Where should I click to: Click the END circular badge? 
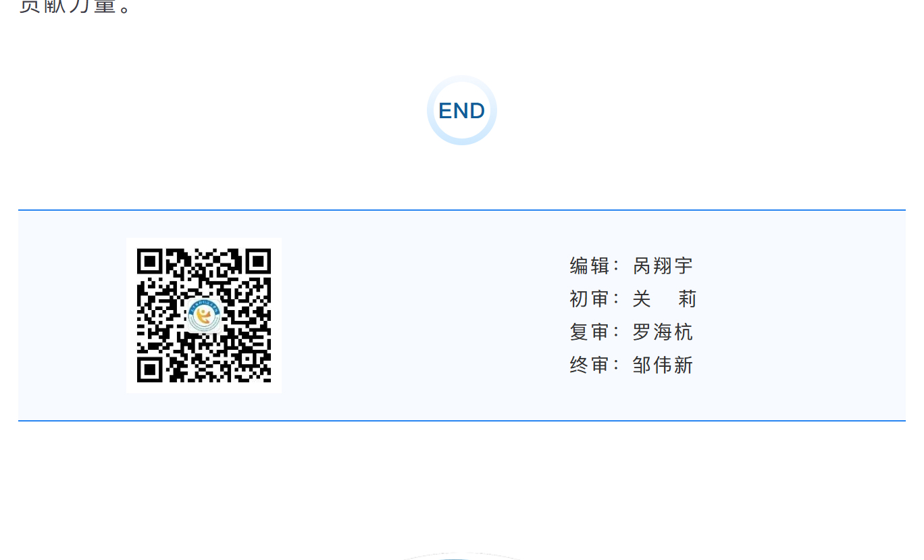tap(462, 110)
